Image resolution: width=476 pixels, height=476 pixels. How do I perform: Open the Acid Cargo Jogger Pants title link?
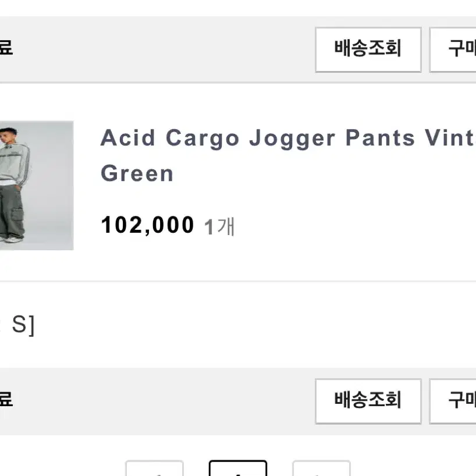coord(288,155)
